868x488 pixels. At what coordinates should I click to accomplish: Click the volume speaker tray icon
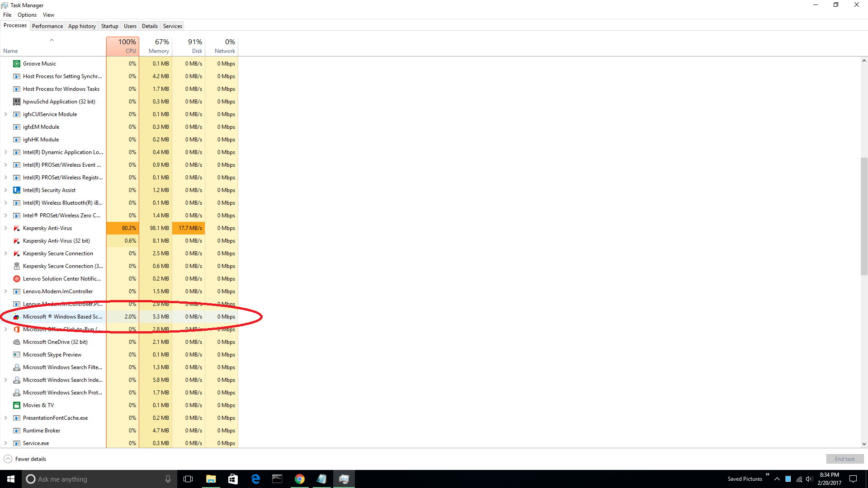809,479
